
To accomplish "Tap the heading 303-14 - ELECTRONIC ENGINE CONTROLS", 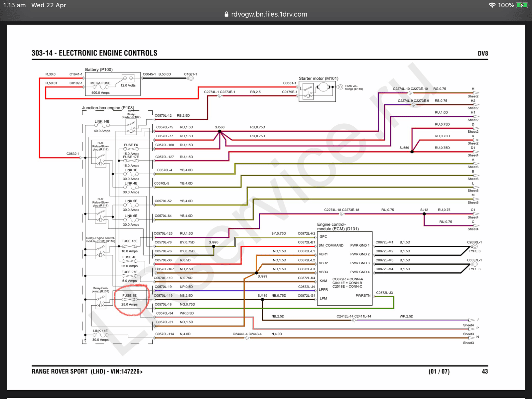I will click(94, 53).
